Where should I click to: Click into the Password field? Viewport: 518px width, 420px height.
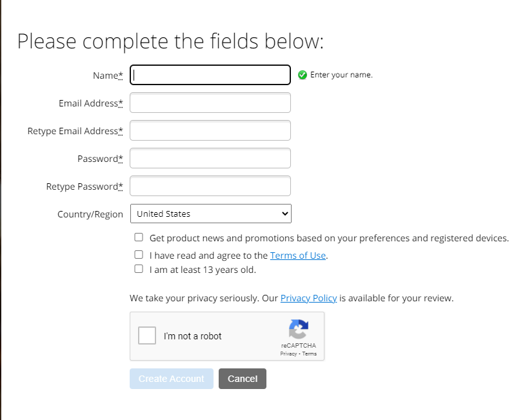click(210, 158)
